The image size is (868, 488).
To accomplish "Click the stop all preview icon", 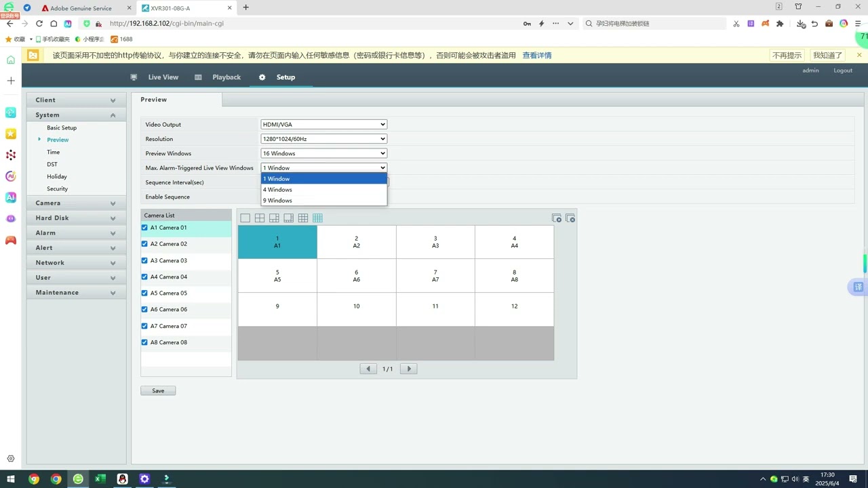I will [x=570, y=218].
